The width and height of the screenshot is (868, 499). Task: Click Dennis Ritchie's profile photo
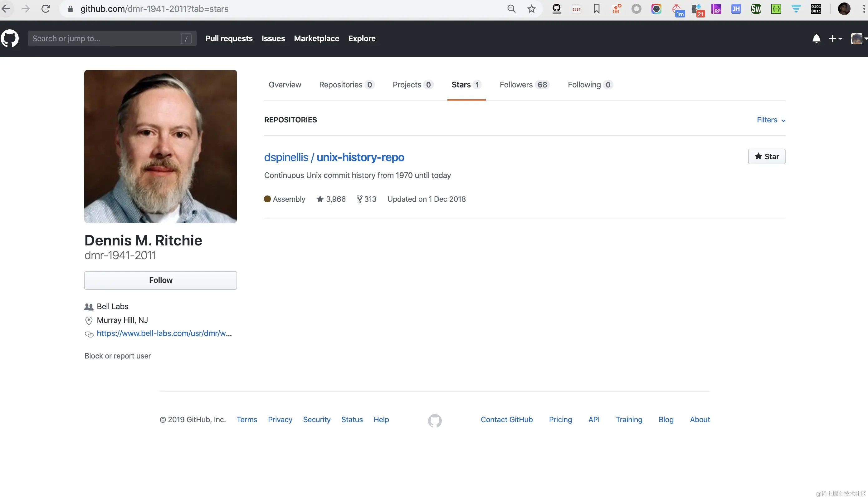tap(161, 146)
